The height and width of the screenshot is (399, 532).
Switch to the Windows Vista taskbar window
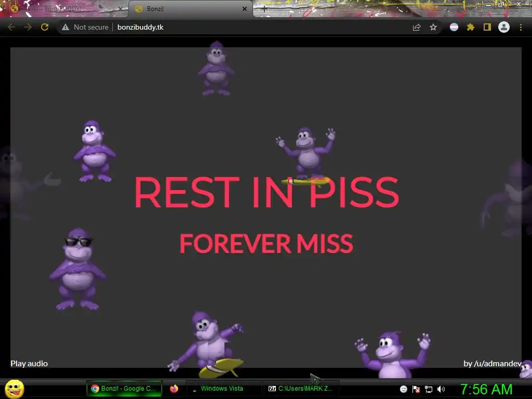click(x=224, y=389)
